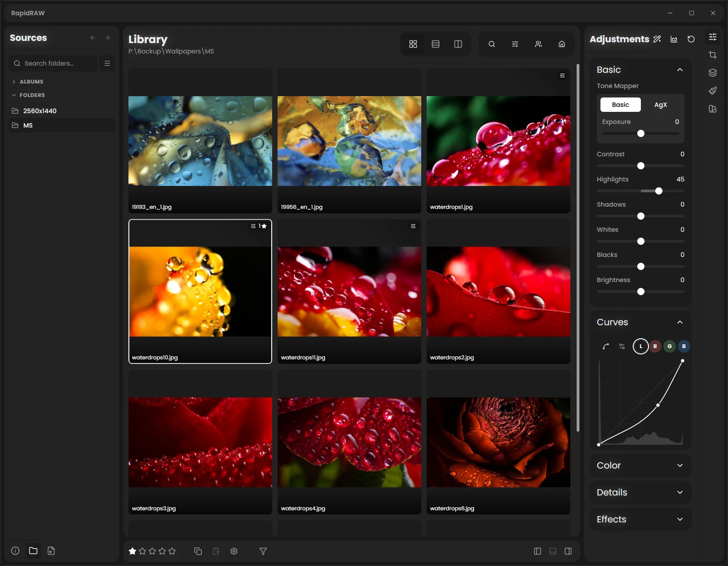Click the library vertical scrollbar

point(578,248)
